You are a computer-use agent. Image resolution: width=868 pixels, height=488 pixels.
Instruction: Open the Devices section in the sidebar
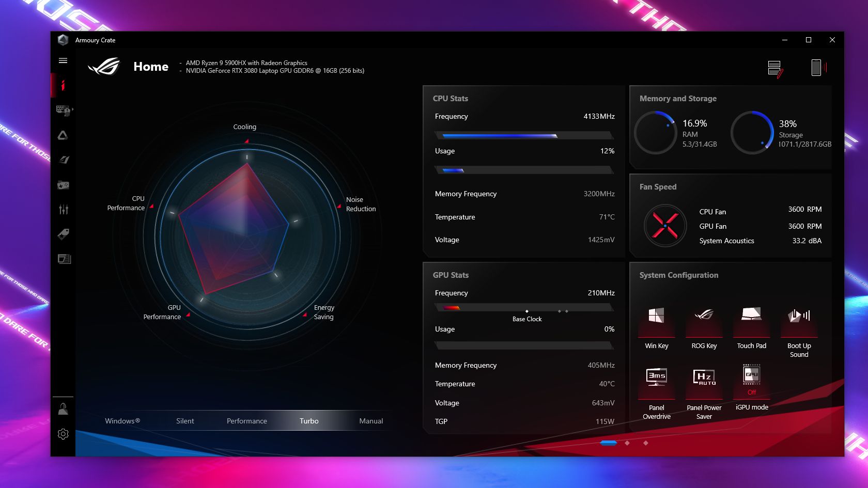click(x=63, y=110)
